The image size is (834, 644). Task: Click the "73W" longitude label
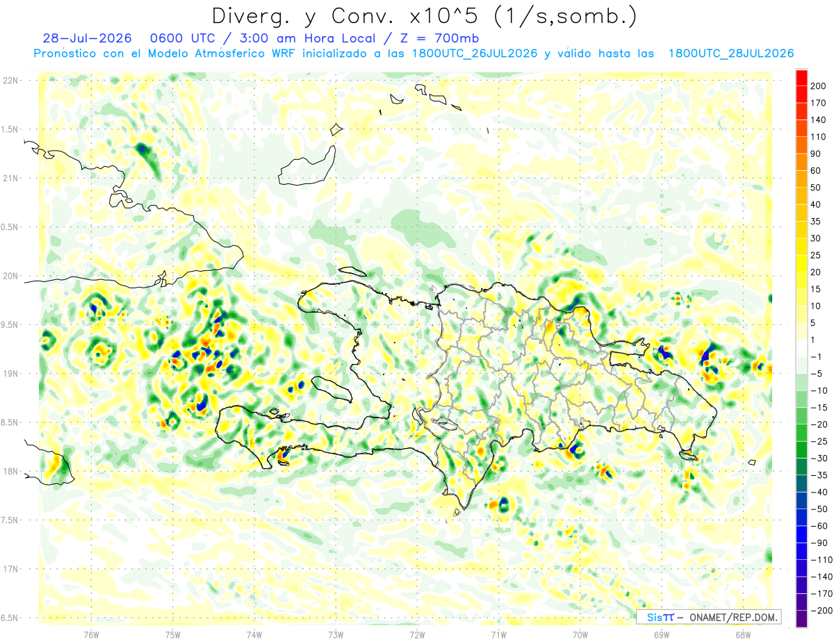[336, 635]
